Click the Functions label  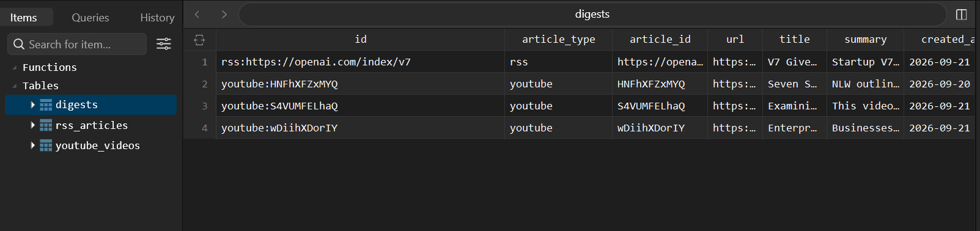click(x=50, y=68)
